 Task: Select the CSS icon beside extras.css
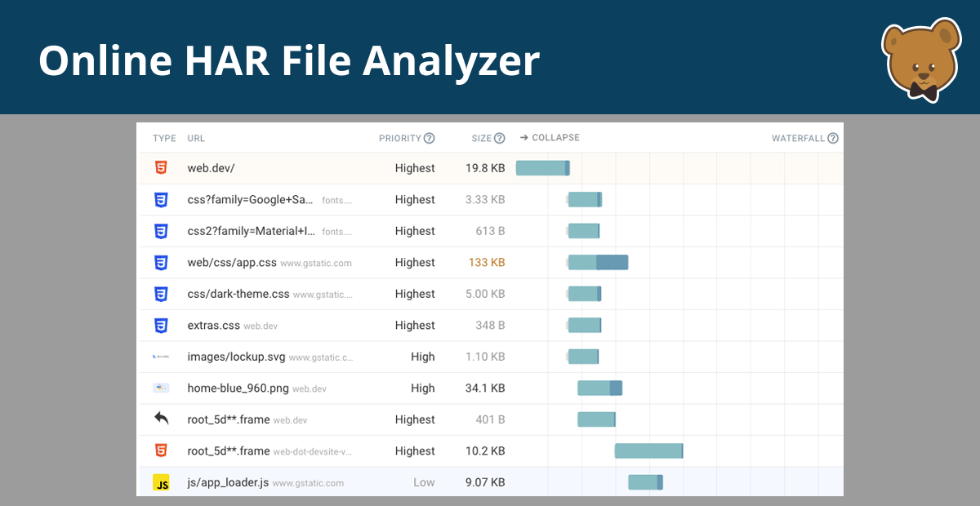[x=161, y=325]
